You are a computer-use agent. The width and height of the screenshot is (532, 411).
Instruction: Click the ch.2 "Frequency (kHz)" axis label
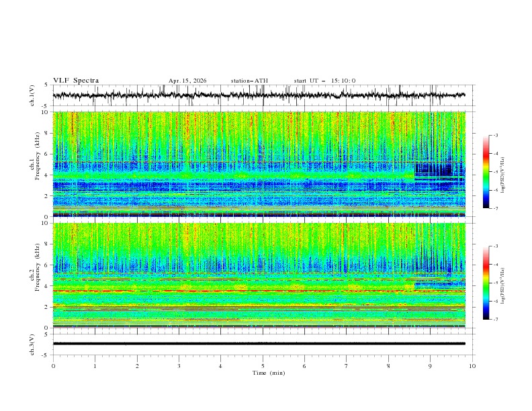coord(37,267)
